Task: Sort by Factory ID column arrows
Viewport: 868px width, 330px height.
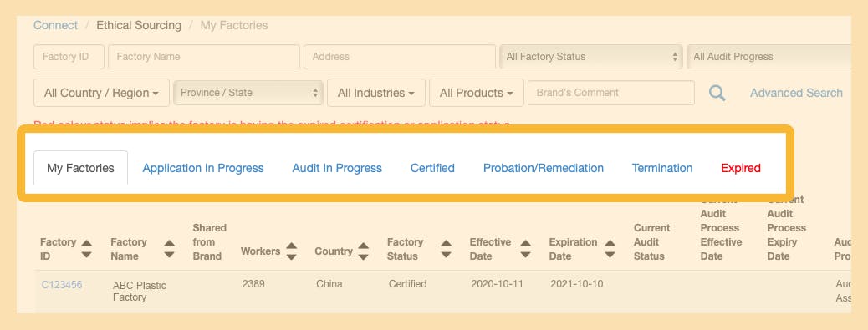Action: 86,249
